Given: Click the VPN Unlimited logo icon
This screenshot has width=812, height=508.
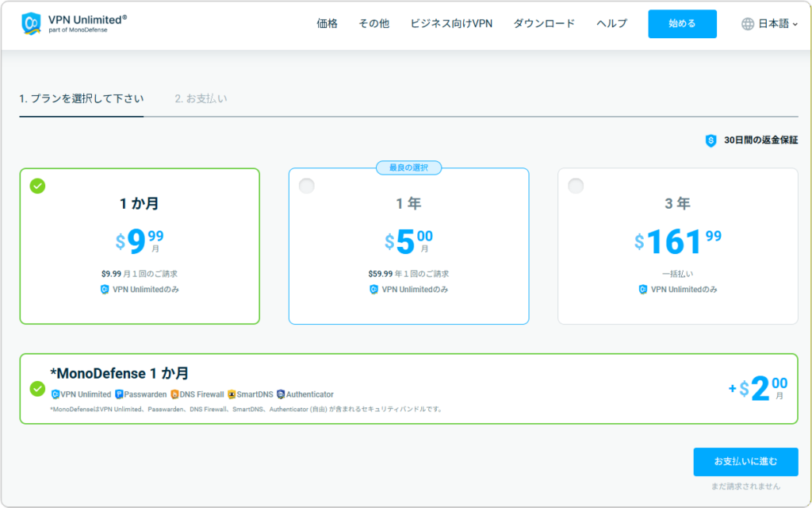Looking at the screenshot, I should tap(32, 24).
